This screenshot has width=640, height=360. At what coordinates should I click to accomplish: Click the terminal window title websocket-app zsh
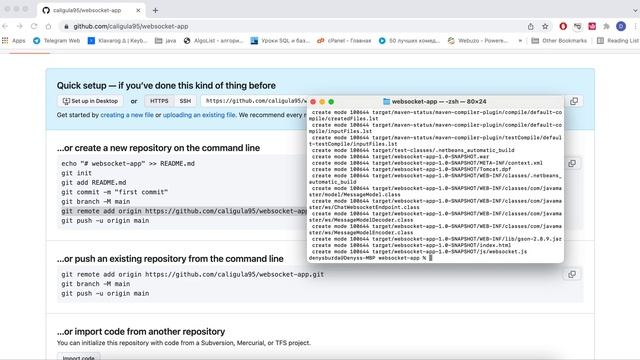coord(435,101)
